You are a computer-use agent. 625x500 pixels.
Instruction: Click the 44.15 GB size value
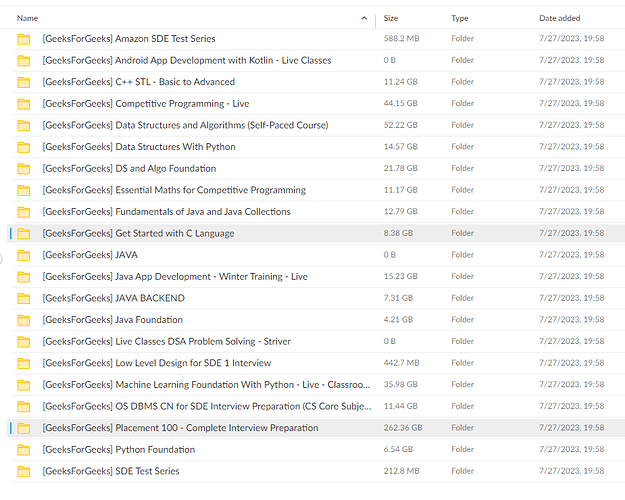[x=401, y=103]
